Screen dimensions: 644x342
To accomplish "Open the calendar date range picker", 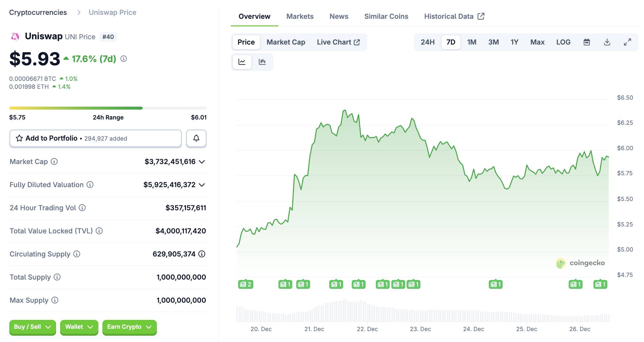I will click(x=587, y=42).
